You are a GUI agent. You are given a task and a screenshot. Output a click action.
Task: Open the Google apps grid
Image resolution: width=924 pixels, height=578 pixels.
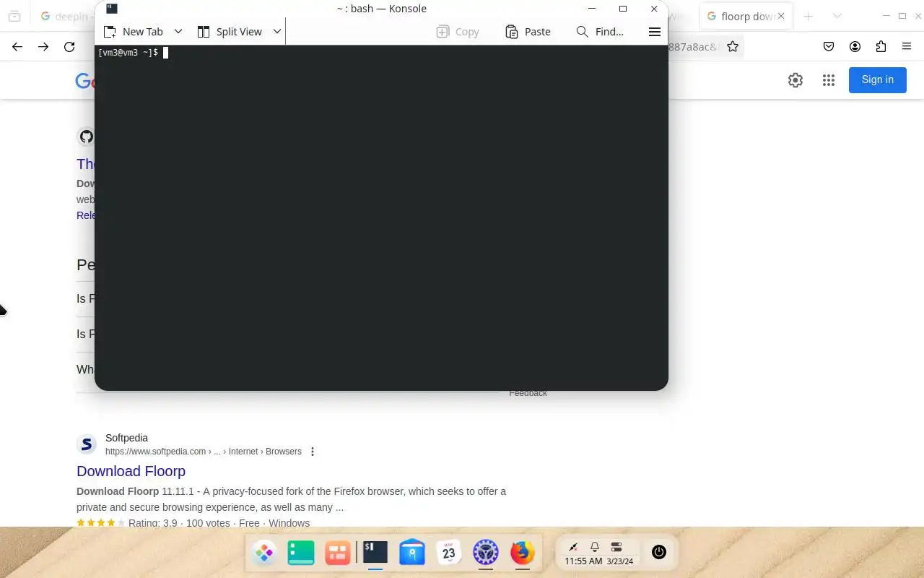point(829,80)
